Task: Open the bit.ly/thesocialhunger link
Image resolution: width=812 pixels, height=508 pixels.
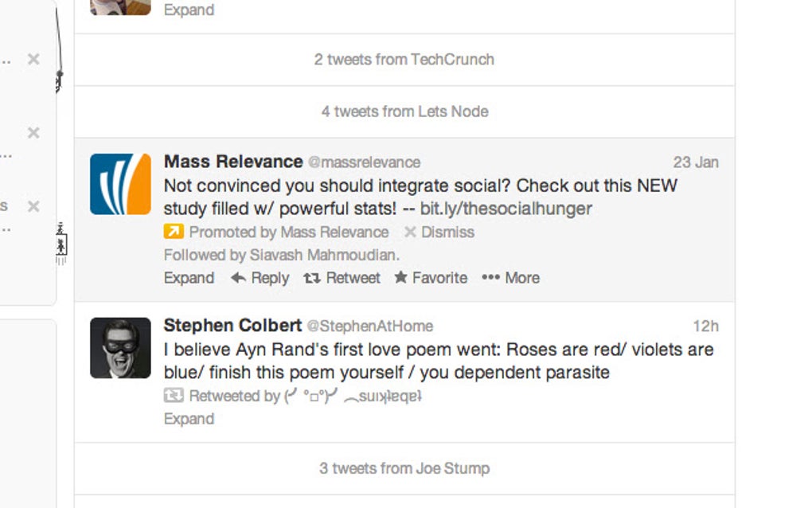Action: [x=506, y=209]
